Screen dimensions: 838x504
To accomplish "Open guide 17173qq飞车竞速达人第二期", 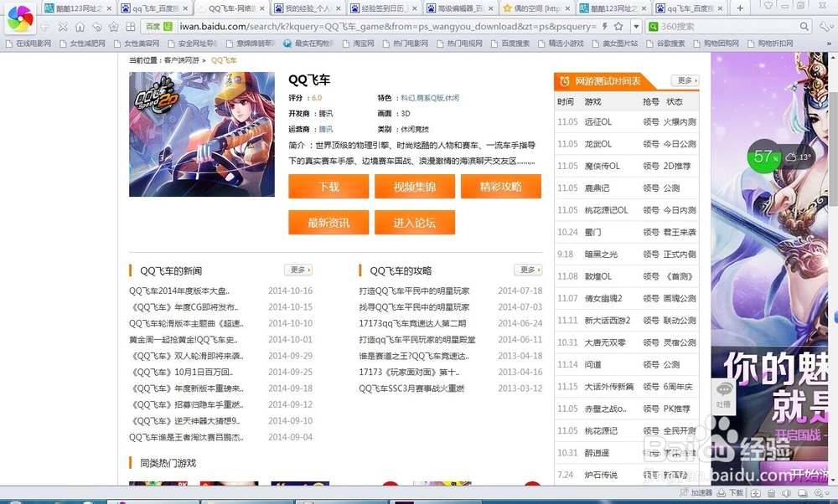I will point(412,323).
